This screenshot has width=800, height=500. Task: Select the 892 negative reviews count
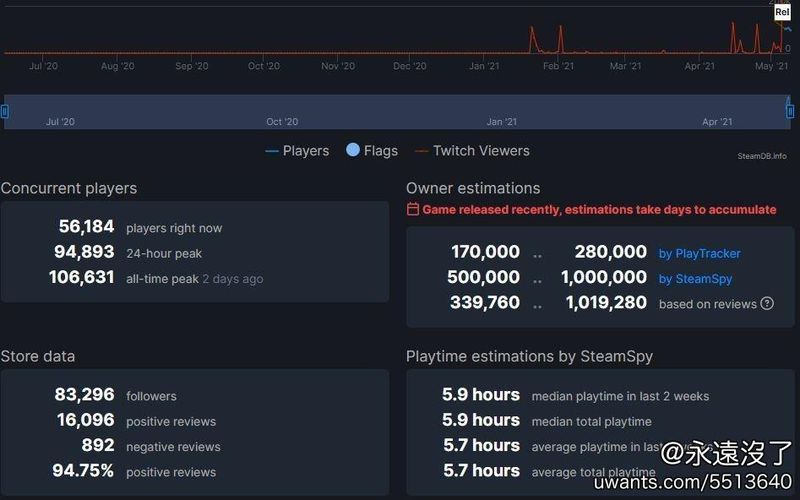(98, 445)
